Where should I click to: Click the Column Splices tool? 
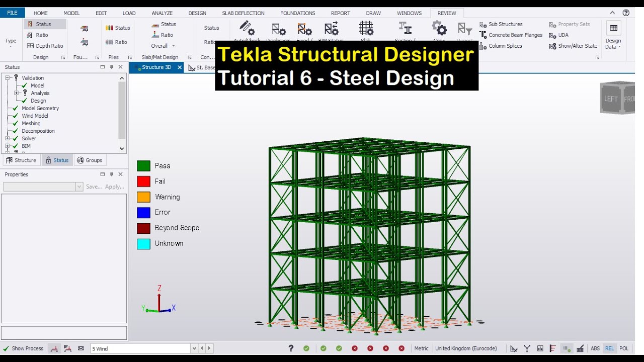(501, 46)
